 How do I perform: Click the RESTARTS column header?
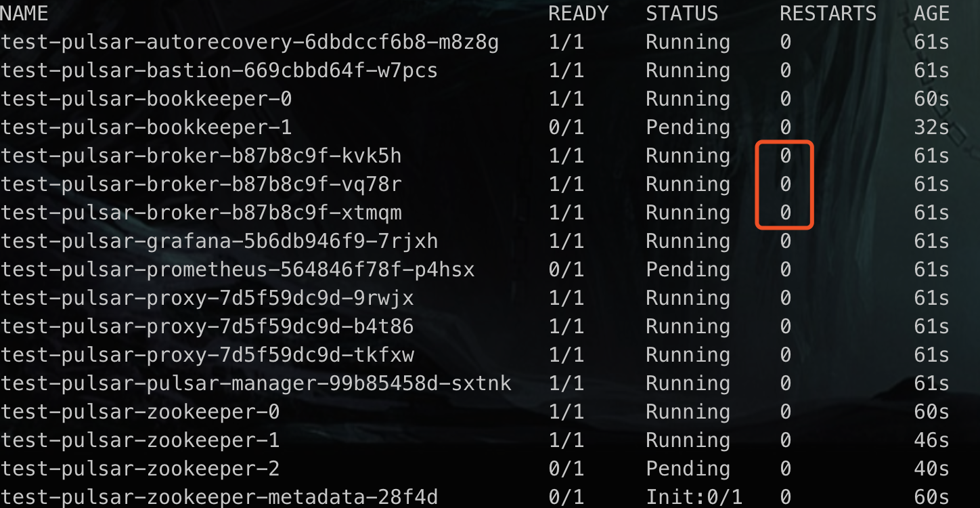[828, 14]
